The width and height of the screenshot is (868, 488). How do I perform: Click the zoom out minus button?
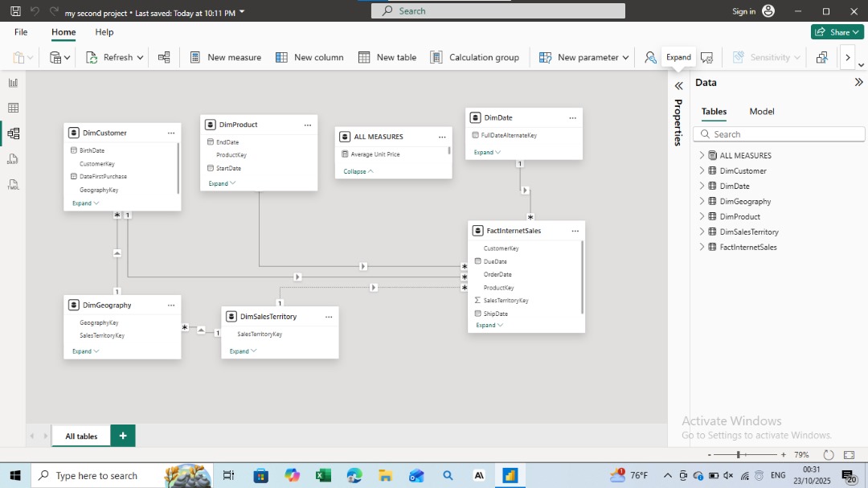pos(709,455)
